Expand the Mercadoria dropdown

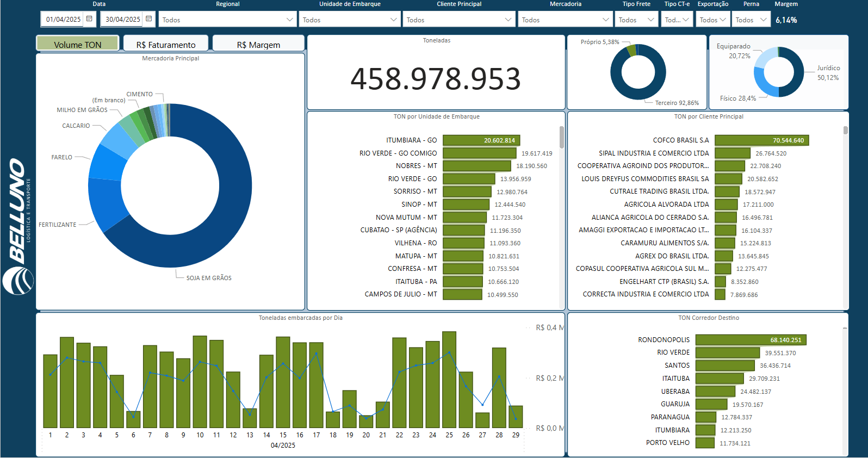(566, 20)
